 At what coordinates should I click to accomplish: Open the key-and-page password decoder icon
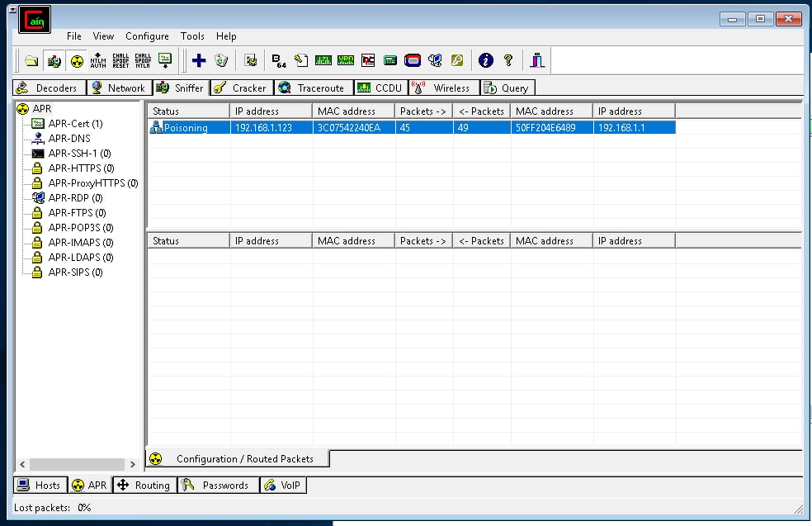pyautogui.click(x=301, y=60)
